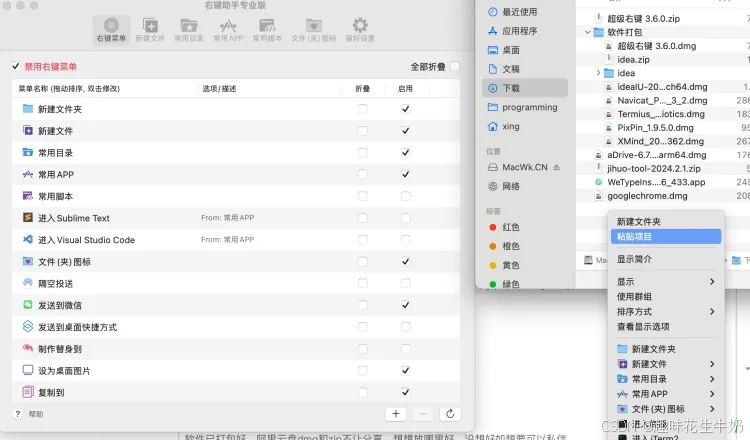Click the Sublime Text row icon
The height and width of the screenshot is (440, 750).
click(x=28, y=218)
